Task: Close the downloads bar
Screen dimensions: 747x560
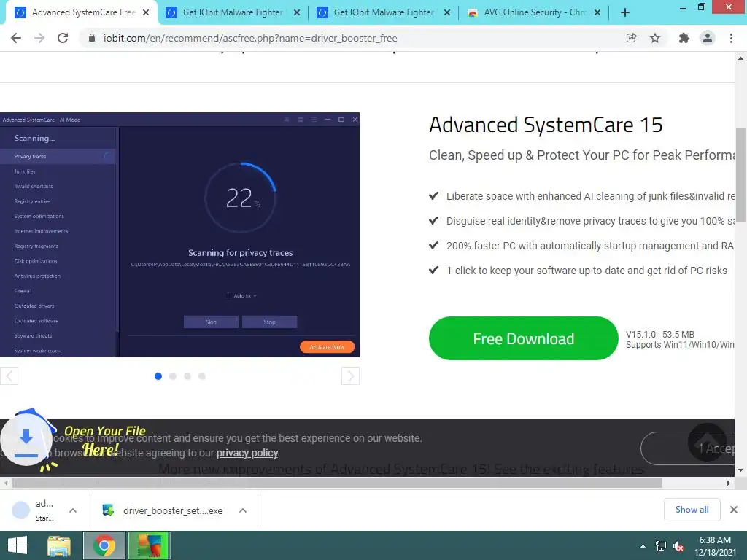Action: click(734, 510)
